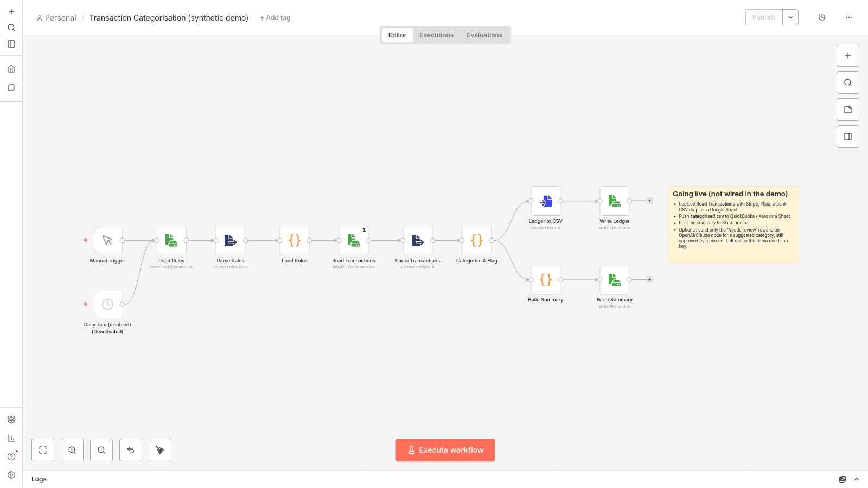Open the Load Rules code node

295,240
